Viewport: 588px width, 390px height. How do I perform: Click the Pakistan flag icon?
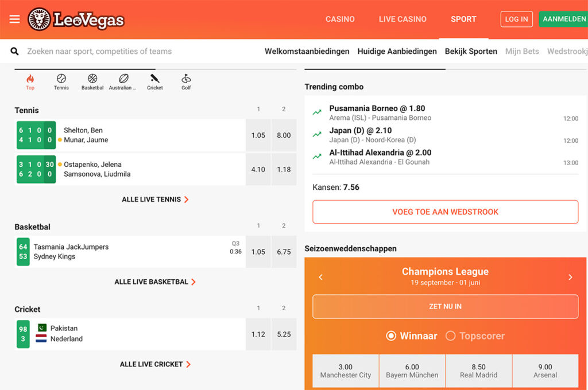pos(42,328)
